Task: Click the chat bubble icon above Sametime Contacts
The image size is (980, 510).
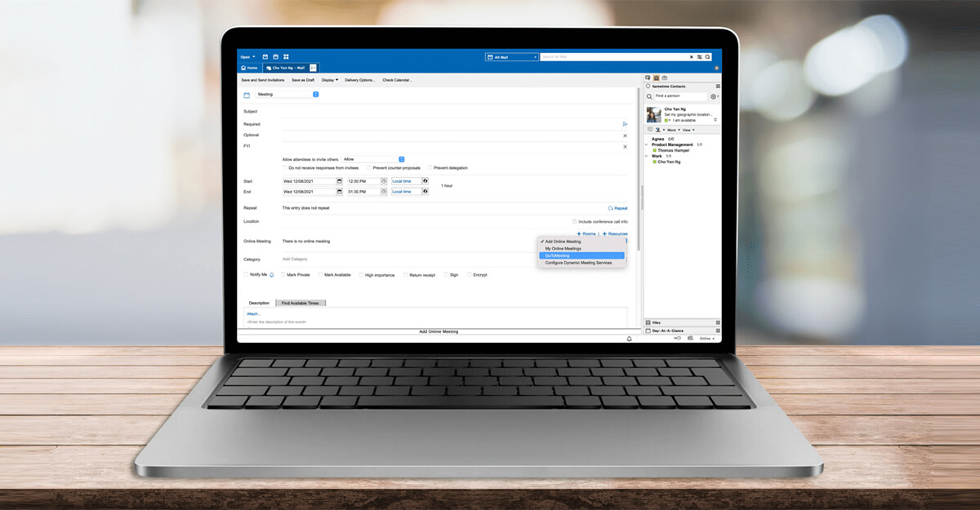Action: point(648,77)
